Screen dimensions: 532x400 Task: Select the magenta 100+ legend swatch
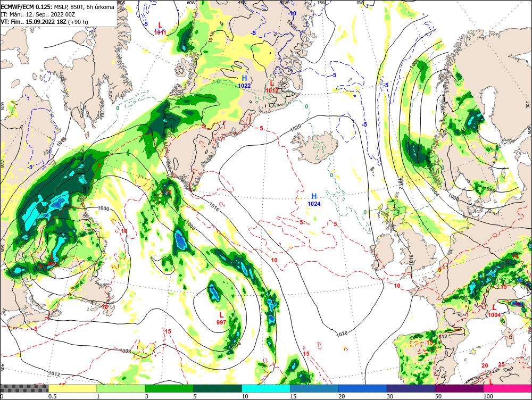click(x=508, y=388)
